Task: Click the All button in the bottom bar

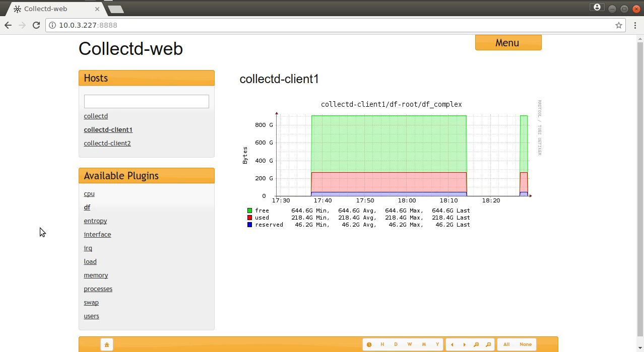Action: pos(506,344)
